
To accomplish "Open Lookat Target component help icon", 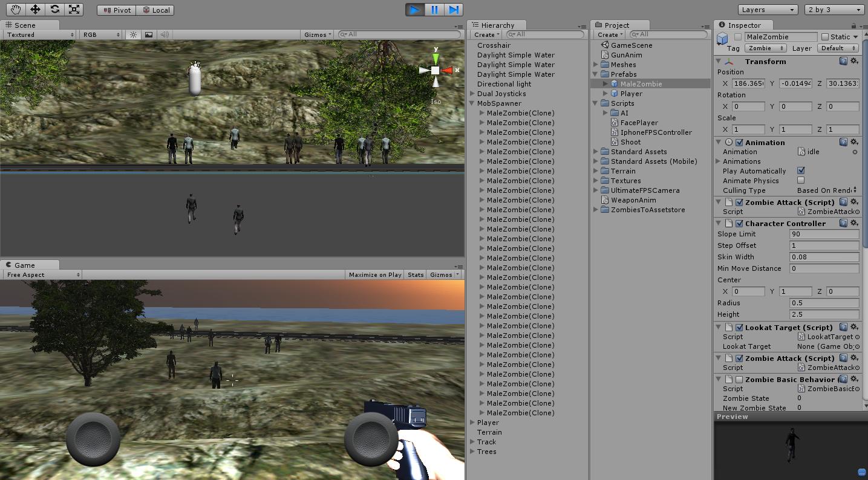I will pos(843,327).
